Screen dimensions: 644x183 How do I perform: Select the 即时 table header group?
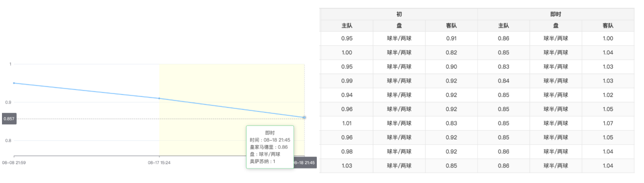[556, 14]
